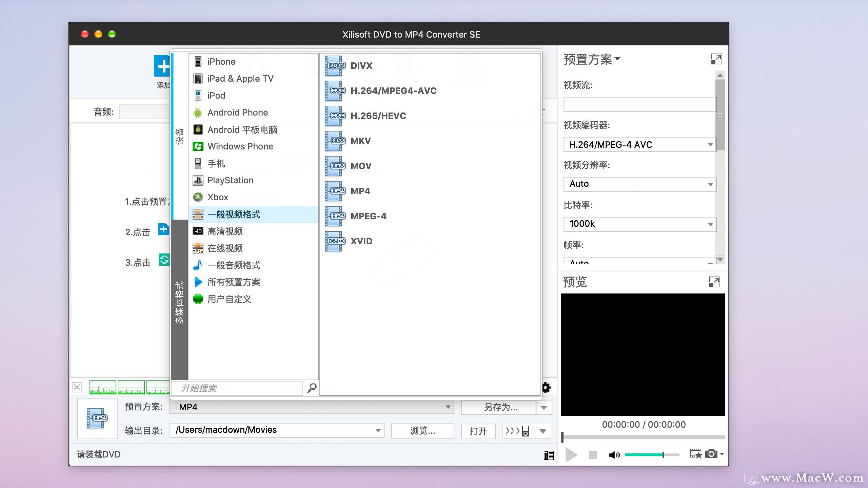Screen dimensions: 868x488
Task: Switch to the 多媒体格式 vertical tab
Action: tap(180, 300)
